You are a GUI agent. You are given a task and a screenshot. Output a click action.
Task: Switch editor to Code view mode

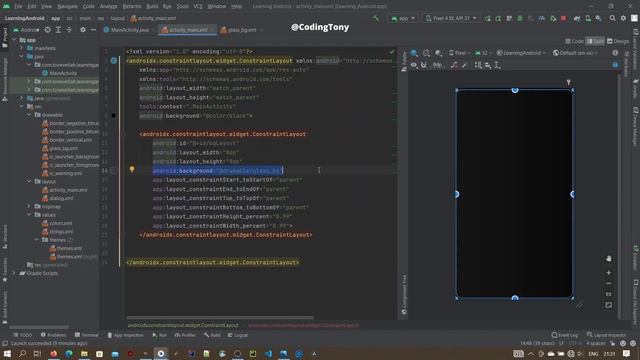coord(575,41)
